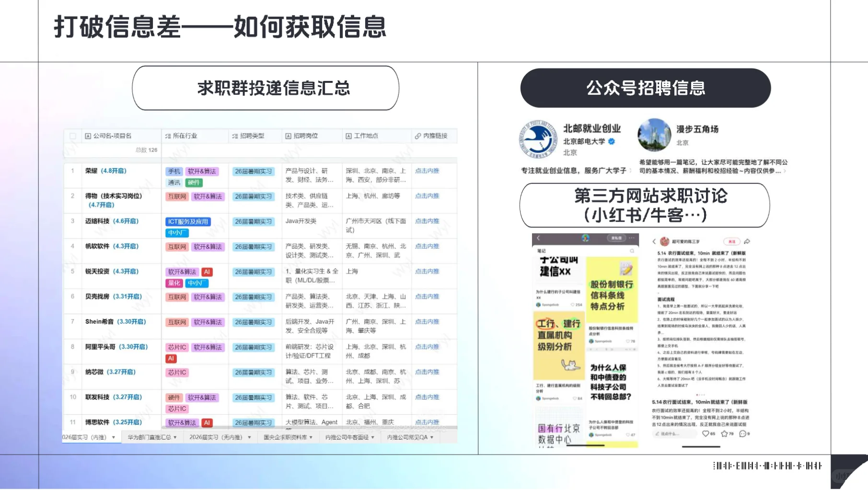Tap the heart icon with 65 likes

(x=706, y=433)
